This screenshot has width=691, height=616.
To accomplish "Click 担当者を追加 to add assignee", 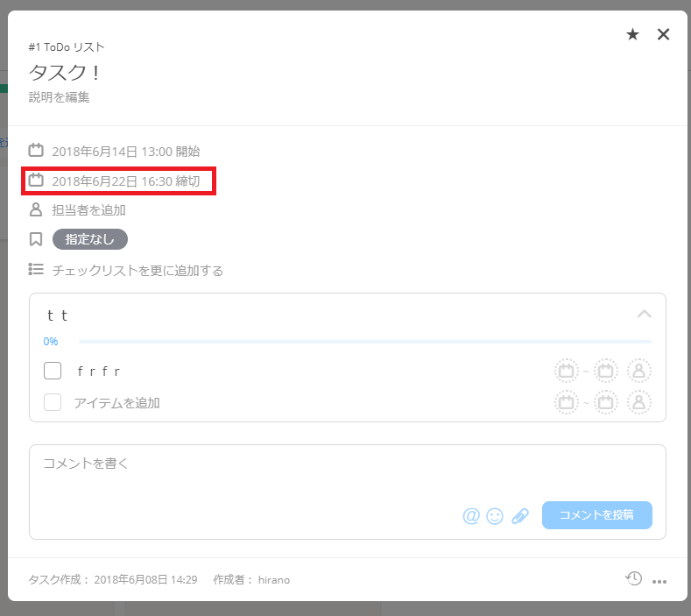I will click(x=89, y=210).
